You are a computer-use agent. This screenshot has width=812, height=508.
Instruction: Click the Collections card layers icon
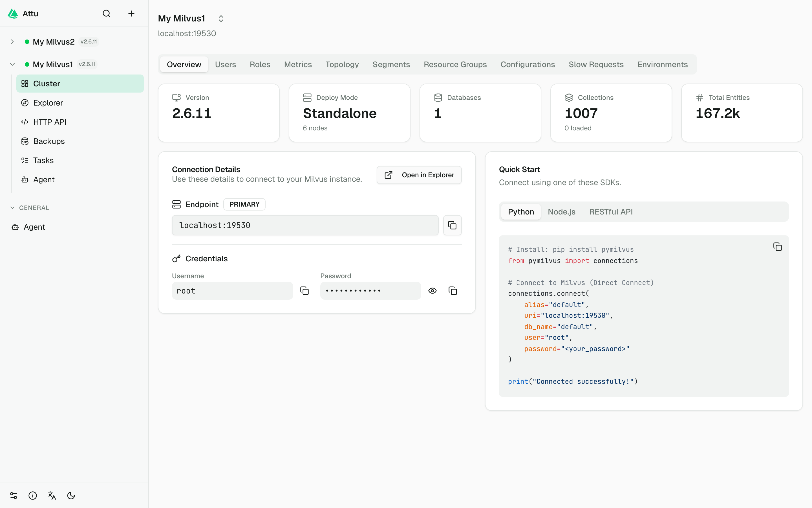[x=569, y=97]
